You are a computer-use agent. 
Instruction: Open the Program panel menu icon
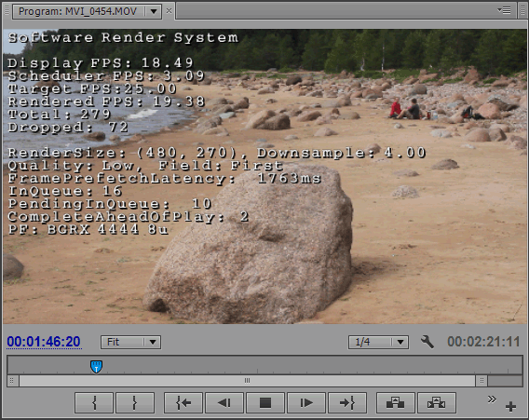tap(504, 10)
